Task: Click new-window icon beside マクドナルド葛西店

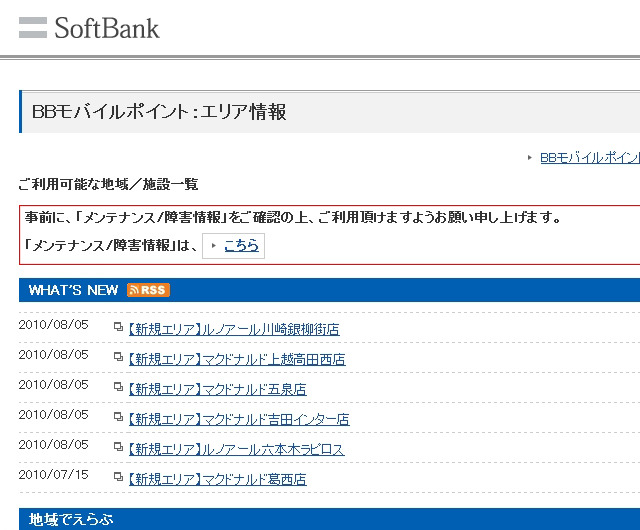Action: [118, 476]
